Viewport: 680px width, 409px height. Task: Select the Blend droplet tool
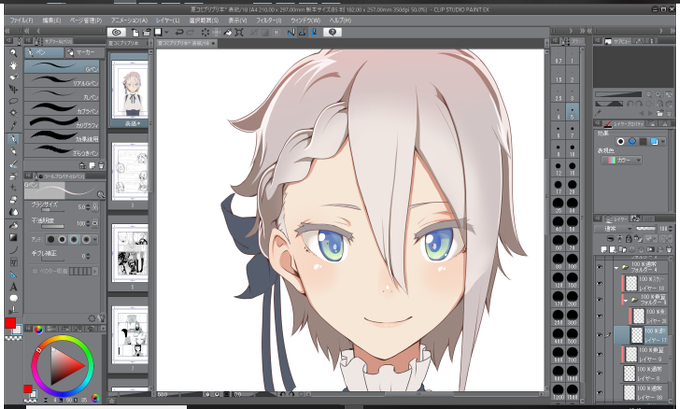[13, 212]
